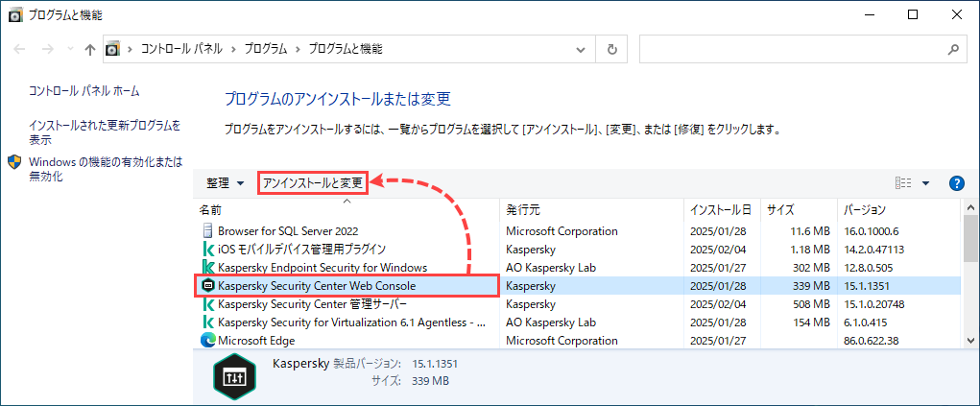Sort by バージョン column header
Viewport: 980px width, 406px height.
[899, 209]
